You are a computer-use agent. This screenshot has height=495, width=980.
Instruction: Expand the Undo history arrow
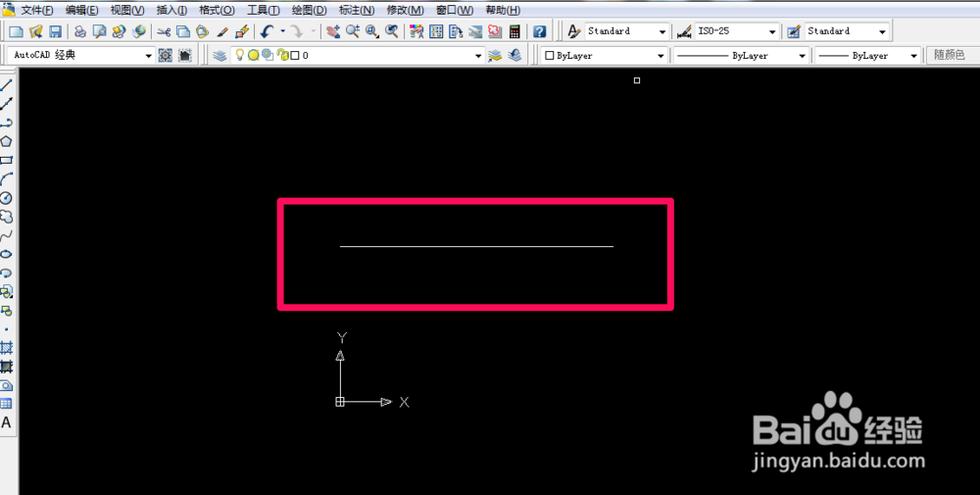pyautogui.click(x=282, y=31)
